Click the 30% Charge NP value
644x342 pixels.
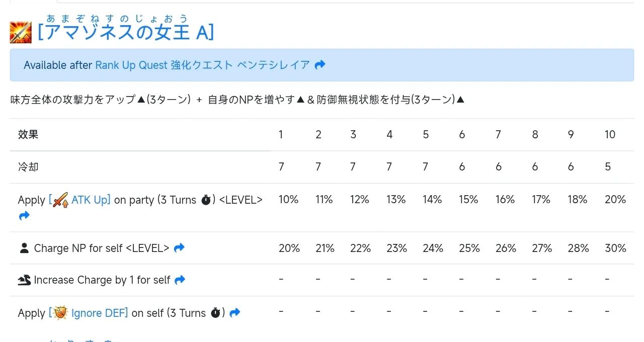tap(615, 248)
